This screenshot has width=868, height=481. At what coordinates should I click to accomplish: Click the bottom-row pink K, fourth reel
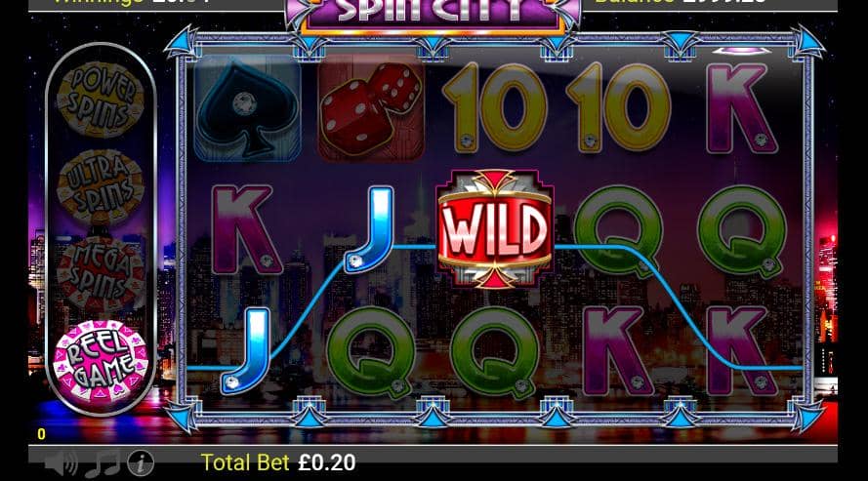pyautogui.click(x=618, y=350)
